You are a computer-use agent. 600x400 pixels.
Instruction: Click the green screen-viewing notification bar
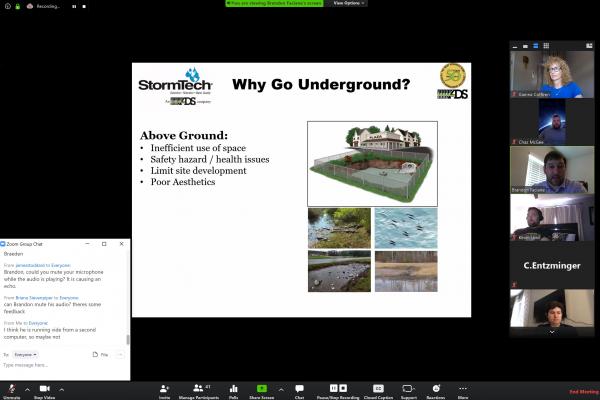point(274,3)
